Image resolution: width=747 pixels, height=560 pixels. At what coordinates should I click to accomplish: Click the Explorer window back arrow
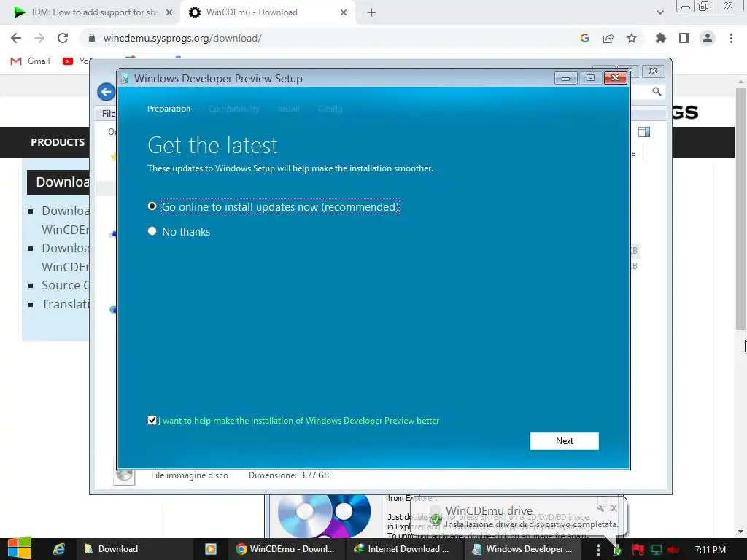pos(107,92)
